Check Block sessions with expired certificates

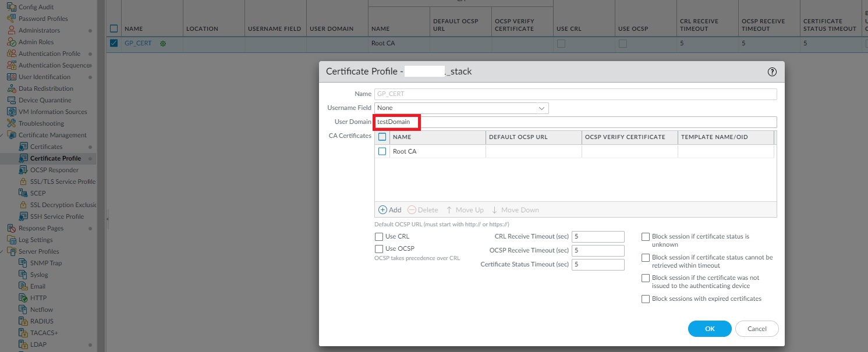tap(646, 299)
